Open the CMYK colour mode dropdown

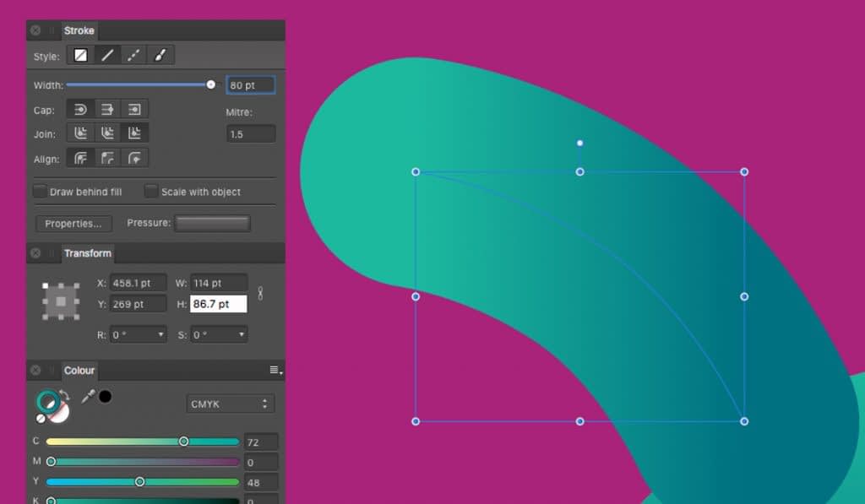click(230, 404)
